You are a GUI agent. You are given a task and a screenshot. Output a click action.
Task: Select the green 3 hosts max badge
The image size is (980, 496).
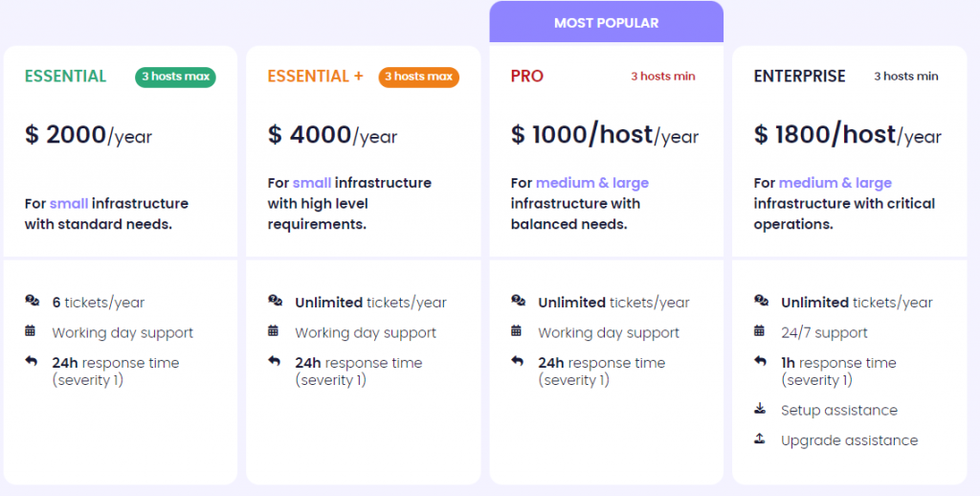(176, 77)
